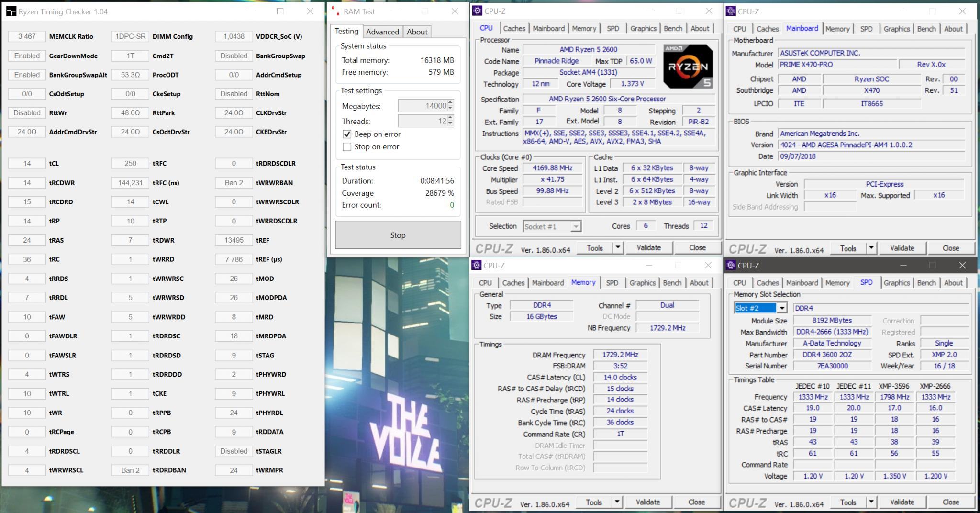Enable the Stop on error checkbox
Viewport: 980px width, 513px height.
pos(347,147)
